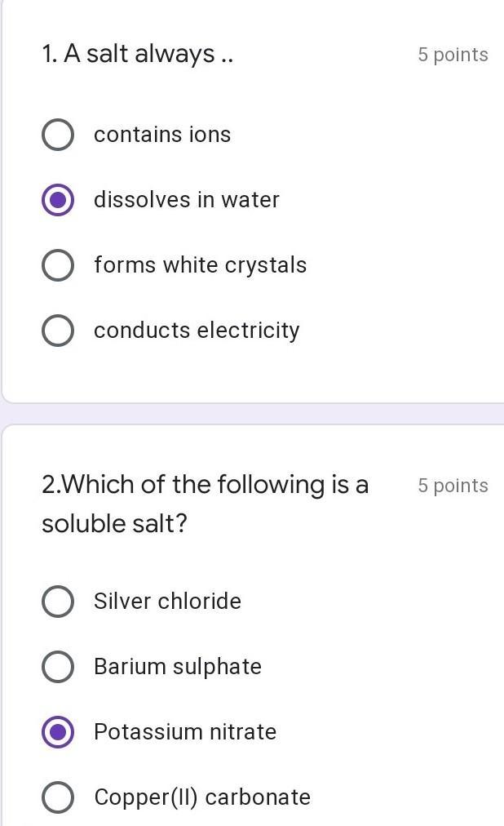504x826 pixels.
Task: Tap the 'conducts electricity' answer label
Action: pyautogui.click(x=197, y=331)
